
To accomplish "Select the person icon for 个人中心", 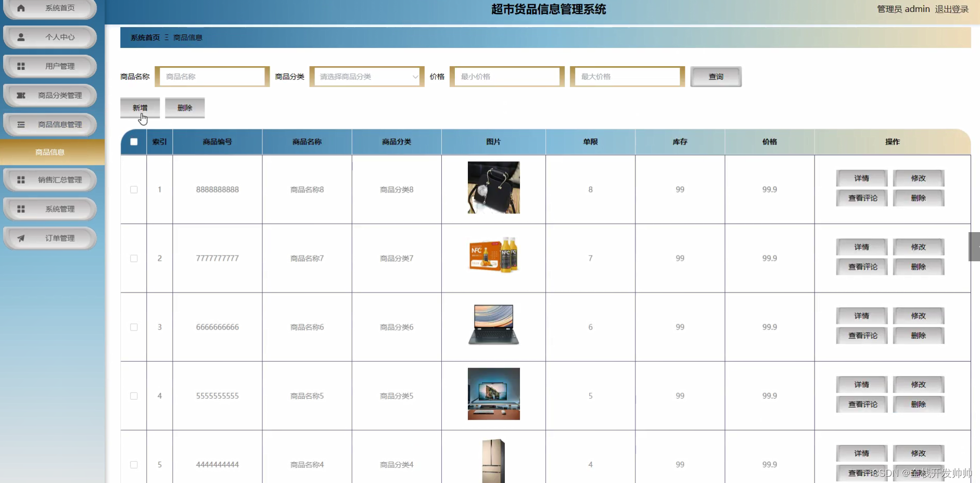I will pos(21,37).
